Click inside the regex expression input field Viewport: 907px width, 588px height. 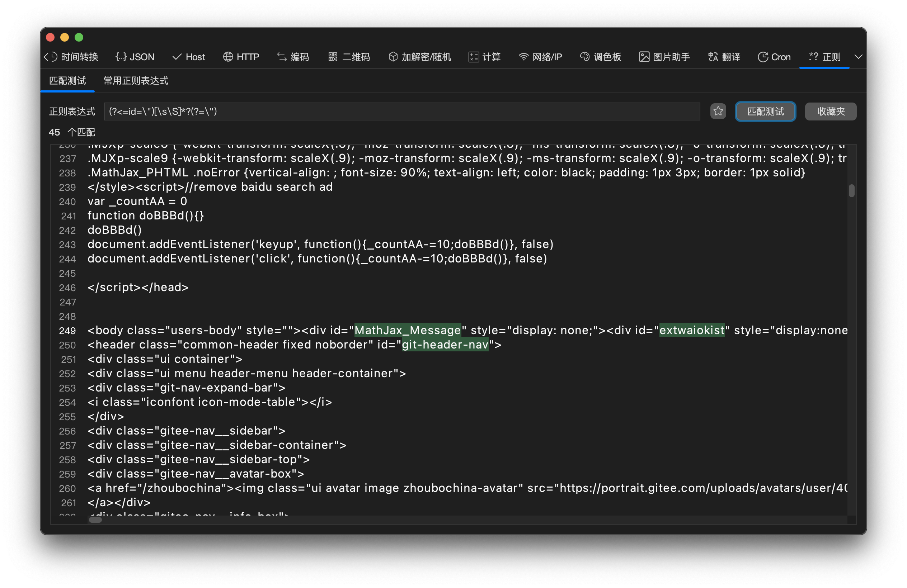pyautogui.click(x=400, y=111)
